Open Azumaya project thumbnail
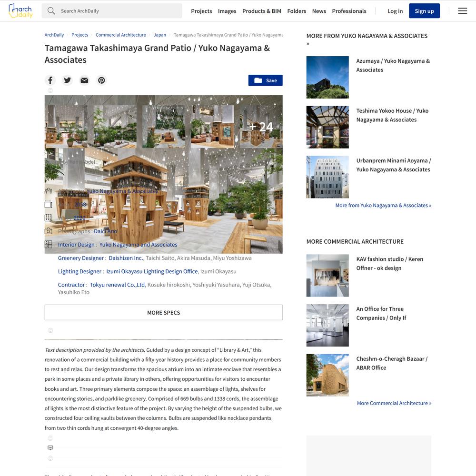Viewport: 476px width, 476px height. pos(327,77)
